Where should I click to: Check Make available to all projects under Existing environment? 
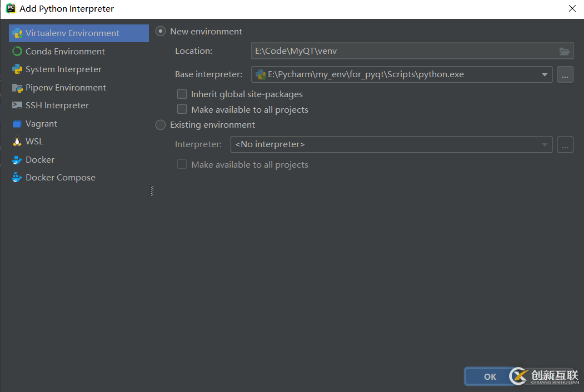click(182, 164)
